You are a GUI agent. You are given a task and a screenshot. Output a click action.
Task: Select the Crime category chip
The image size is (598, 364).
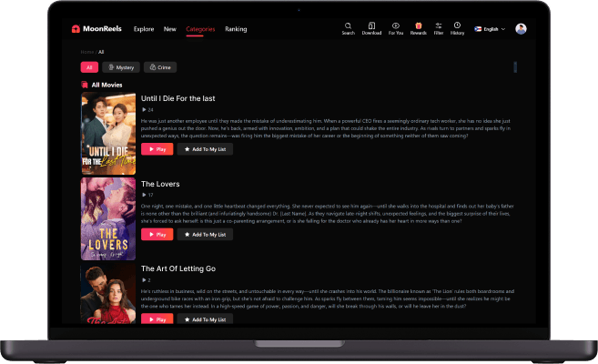pos(160,67)
